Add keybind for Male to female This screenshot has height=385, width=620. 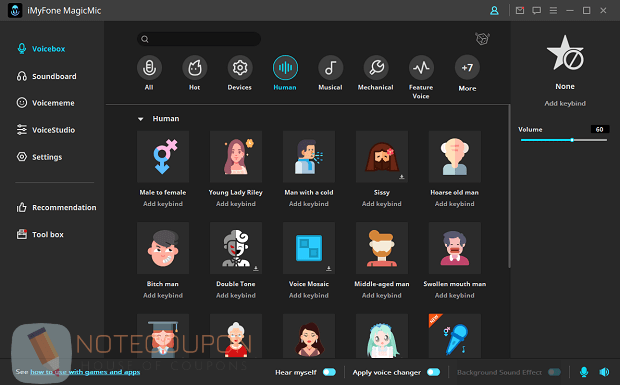pos(163,204)
